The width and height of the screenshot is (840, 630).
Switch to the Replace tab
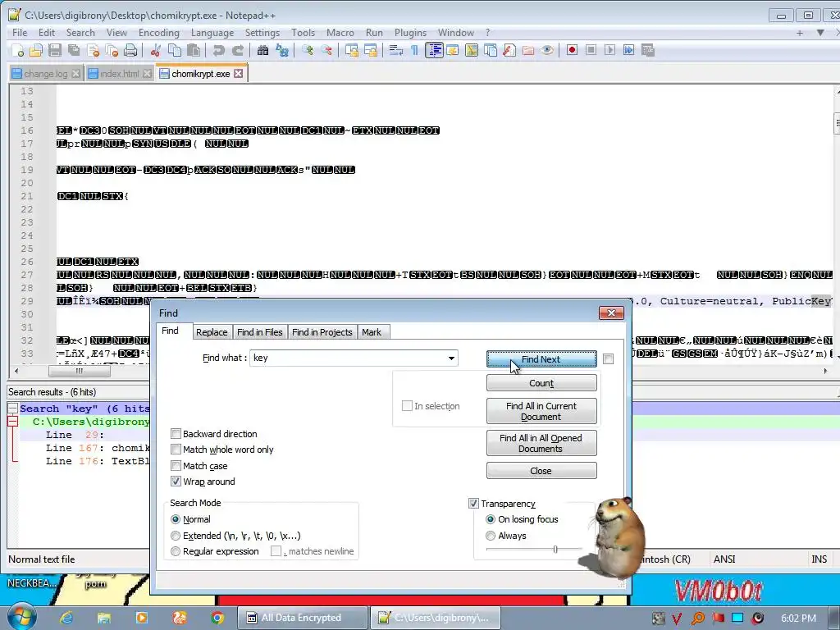[212, 332]
